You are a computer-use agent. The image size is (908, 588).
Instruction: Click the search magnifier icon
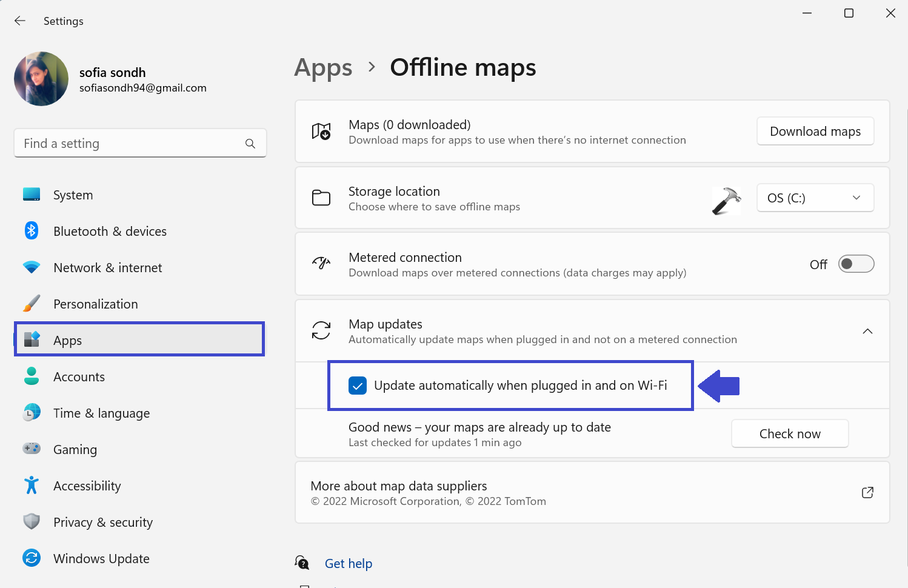[250, 144]
